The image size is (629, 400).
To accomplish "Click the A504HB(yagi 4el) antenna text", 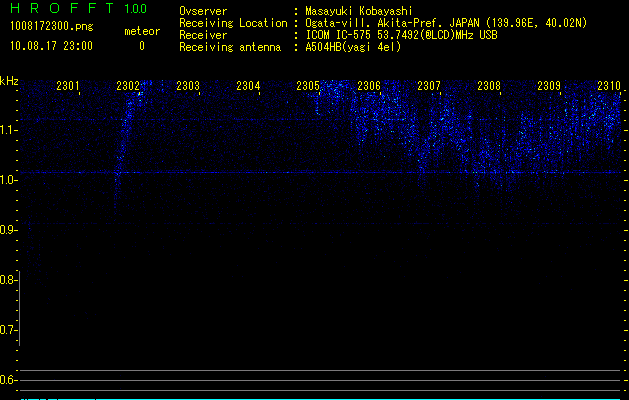I will coord(353,47).
